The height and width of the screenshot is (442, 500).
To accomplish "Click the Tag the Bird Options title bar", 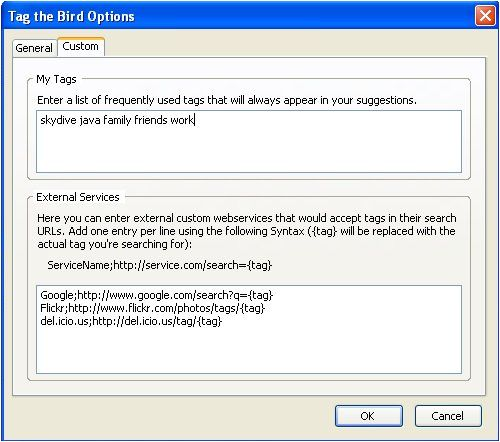I will click(233, 16).
